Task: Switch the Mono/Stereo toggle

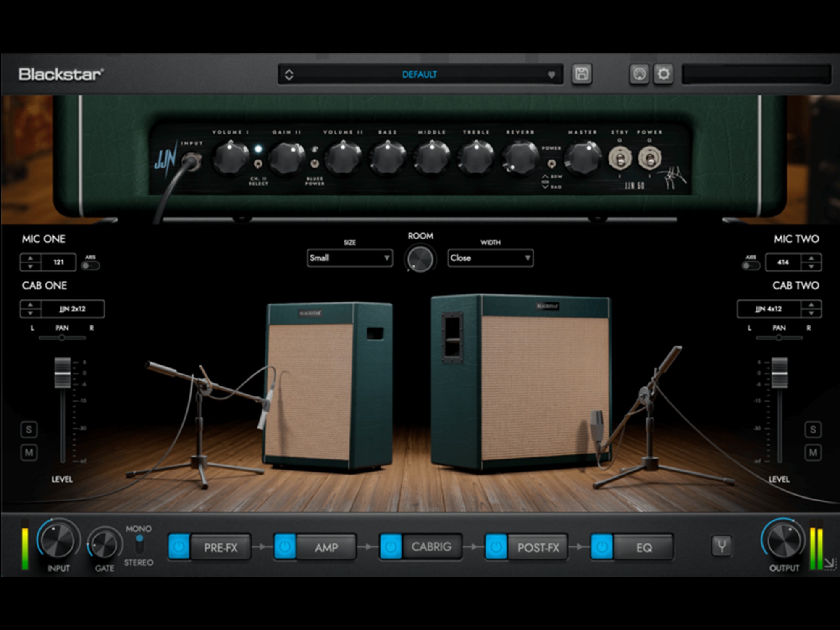Action: pyautogui.click(x=139, y=544)
